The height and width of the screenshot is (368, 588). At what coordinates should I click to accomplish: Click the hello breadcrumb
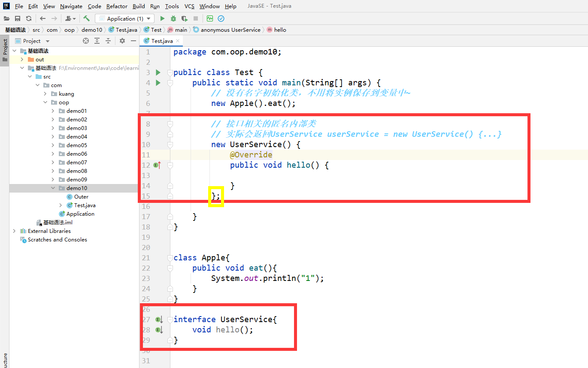tap(276, 30)
